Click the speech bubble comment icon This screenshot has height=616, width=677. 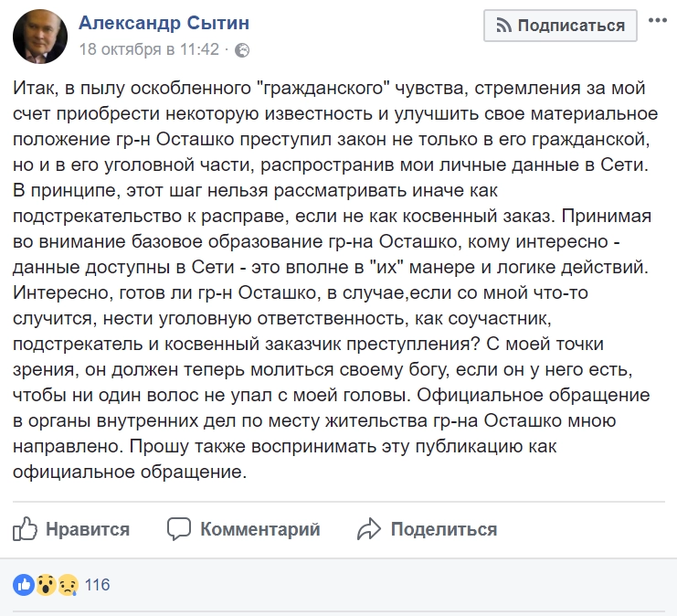(179, 528)
